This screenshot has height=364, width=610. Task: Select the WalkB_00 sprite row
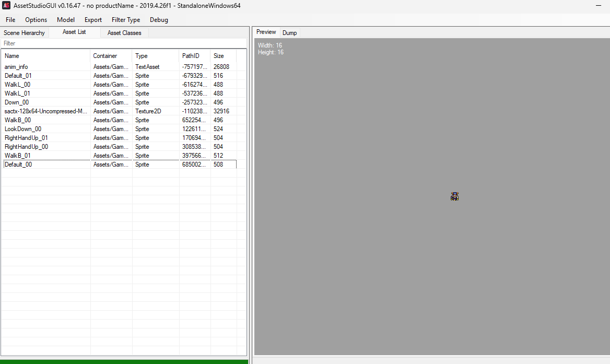pyautogui.click(x=120, y=120)
